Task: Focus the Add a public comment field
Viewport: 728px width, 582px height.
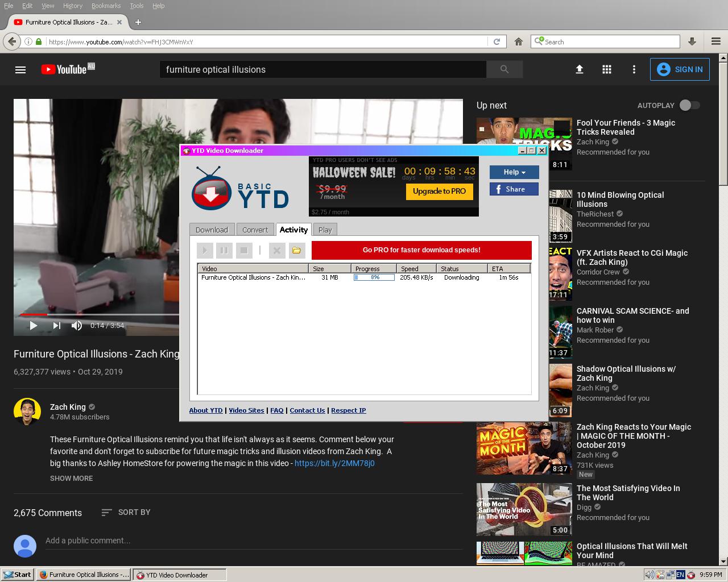Action: coord(254,541)
